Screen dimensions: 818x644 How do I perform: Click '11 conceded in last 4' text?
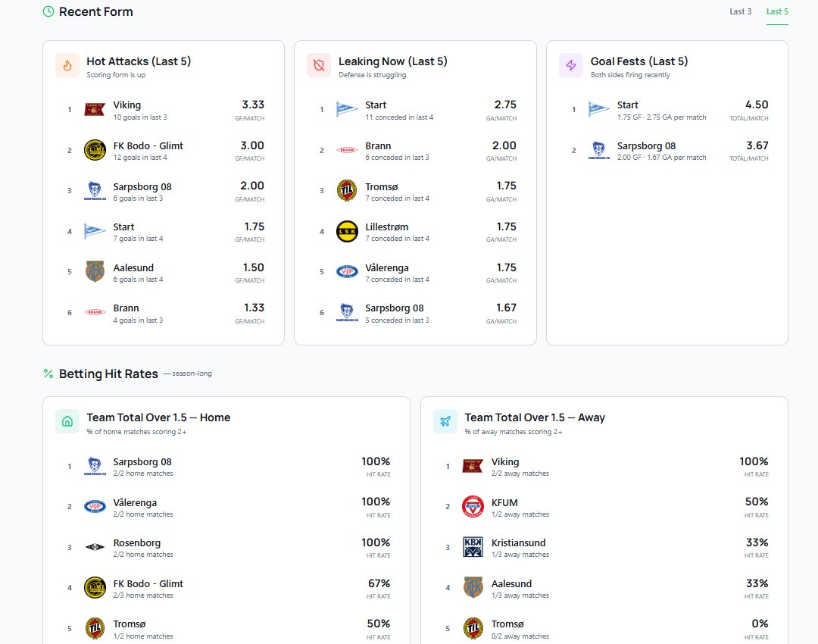(399, 117)
